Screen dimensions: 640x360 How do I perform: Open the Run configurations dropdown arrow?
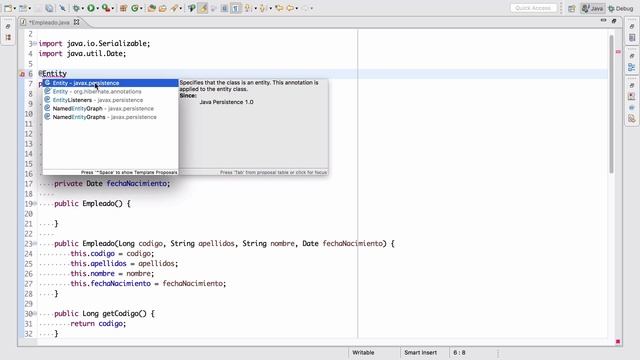[x=98, y=8]
